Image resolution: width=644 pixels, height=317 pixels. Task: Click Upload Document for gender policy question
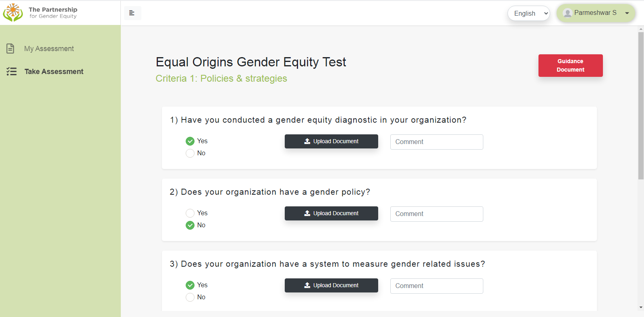pyautogui.click(x=331, y=213)
